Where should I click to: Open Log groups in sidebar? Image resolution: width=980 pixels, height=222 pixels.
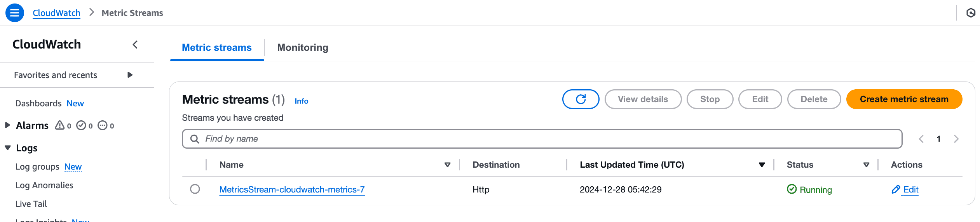37,166
